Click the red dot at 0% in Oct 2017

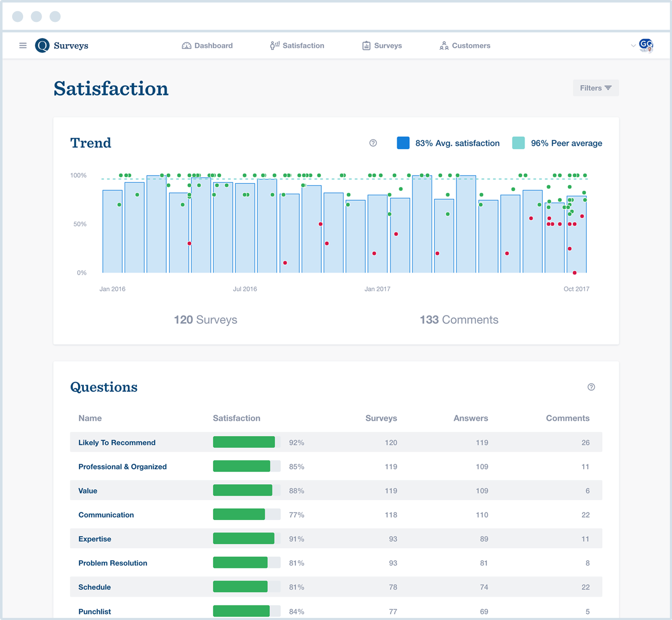[x=575, y=273]
